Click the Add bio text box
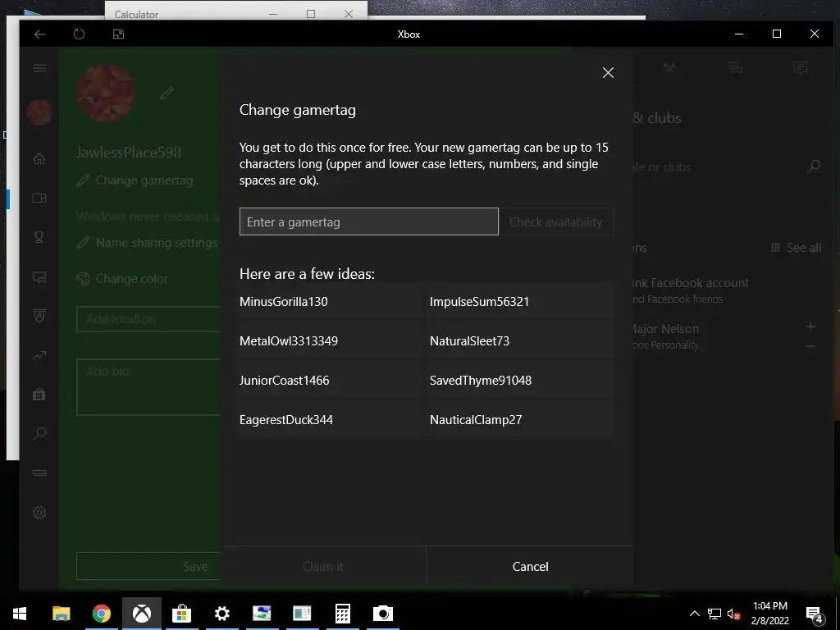 coord(148,387)
